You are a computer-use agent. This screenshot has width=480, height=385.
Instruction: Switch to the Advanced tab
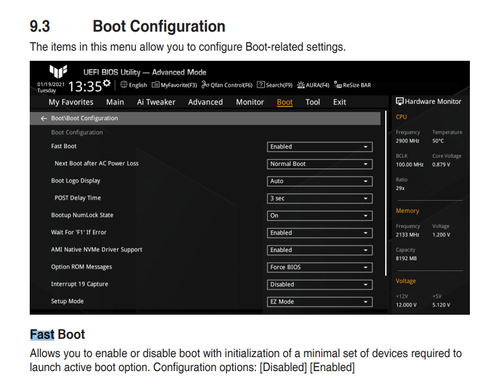click(x=205, y=102)
